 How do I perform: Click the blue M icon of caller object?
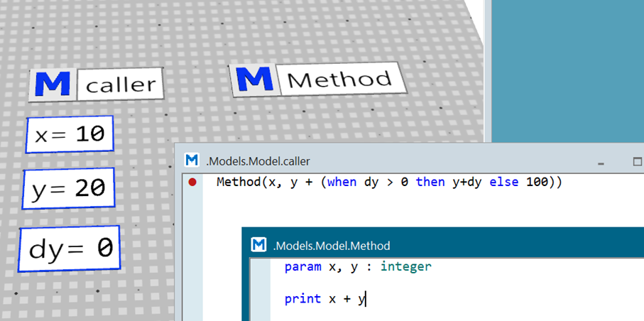tap(53, 85)
